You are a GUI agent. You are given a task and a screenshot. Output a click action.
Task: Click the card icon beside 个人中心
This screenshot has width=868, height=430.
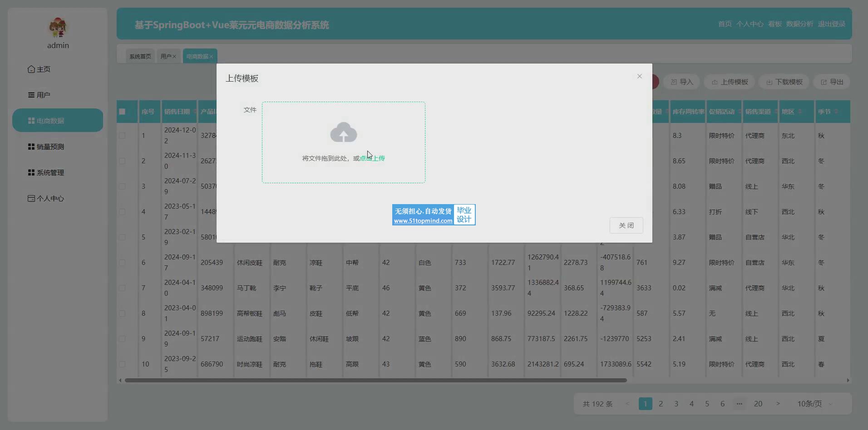31,199
